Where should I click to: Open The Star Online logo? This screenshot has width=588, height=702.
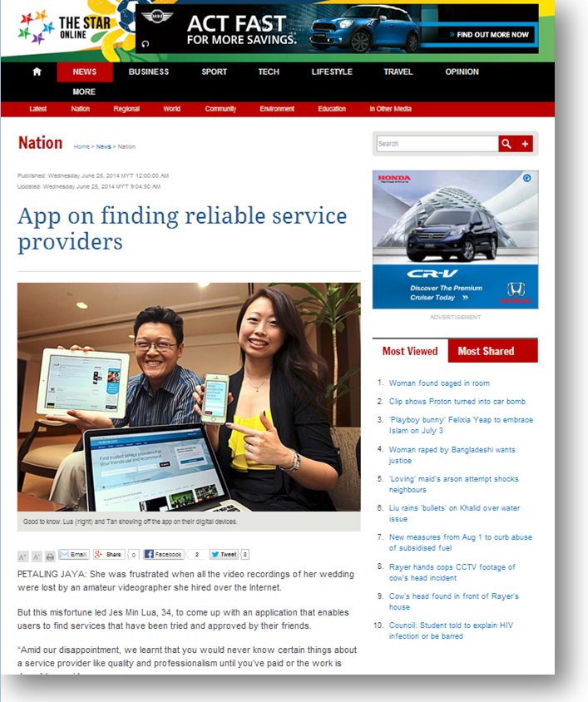pyautogui.click(x=65, y=27)
